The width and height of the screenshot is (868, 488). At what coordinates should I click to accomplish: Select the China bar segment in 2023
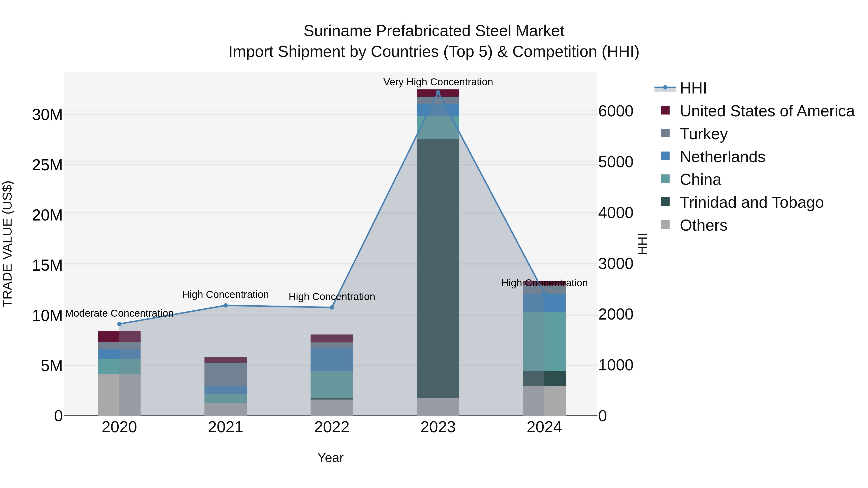click(438, 127)
